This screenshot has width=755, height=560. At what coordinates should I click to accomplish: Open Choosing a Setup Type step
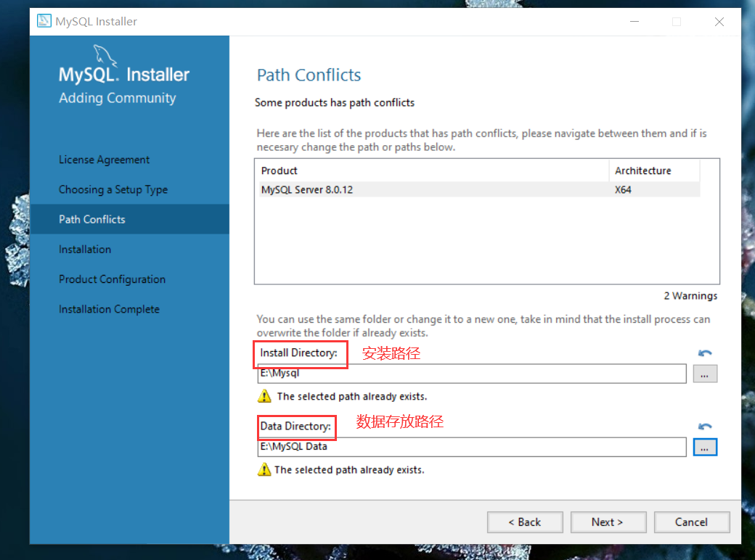click(x=113, y=189)
